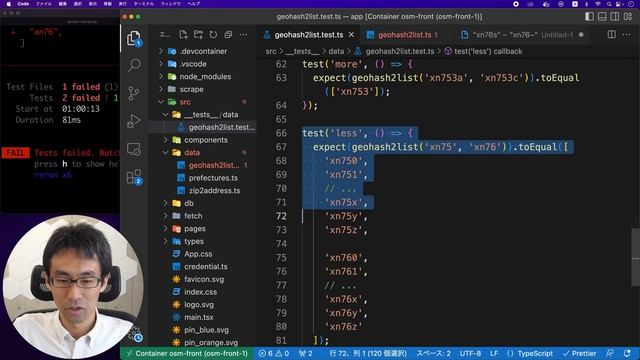
Task: Click the data breadcrumb segment
Action: pyautogui.click(x=336, y=51)
